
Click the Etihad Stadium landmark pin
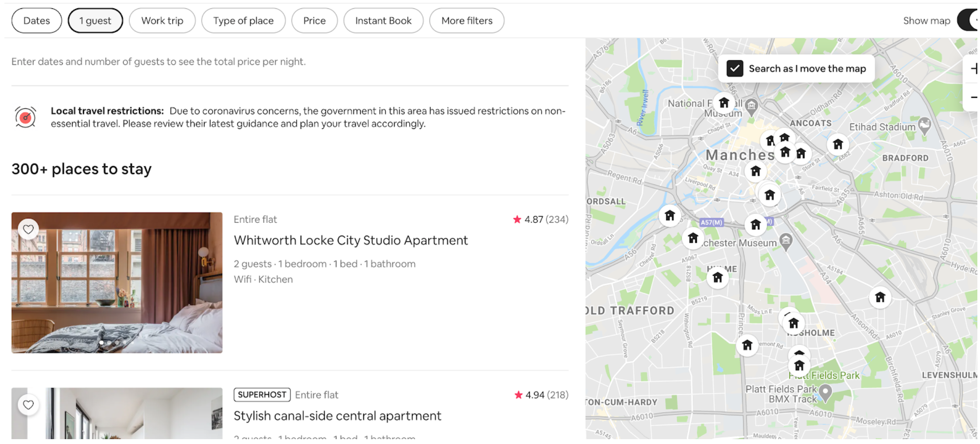click(924, 125)
